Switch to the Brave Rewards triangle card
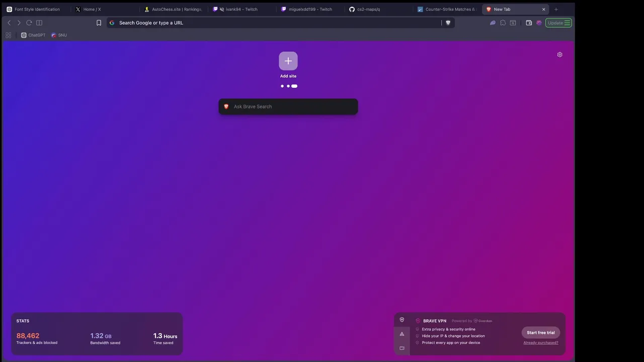Screen dimensions: 644x362 click(x=401, y=334)
